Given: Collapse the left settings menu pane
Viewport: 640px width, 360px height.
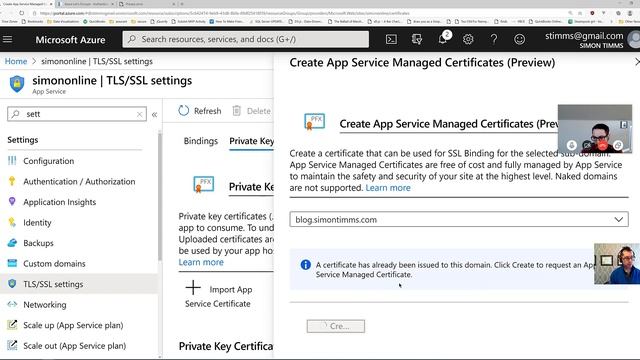Looking at the screenshot, I should pos(154,115).
